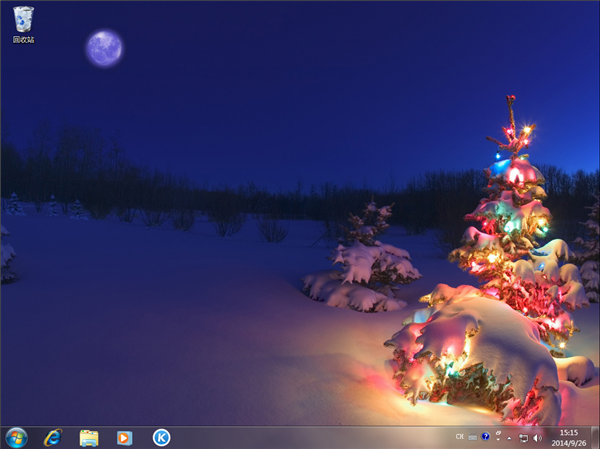600x449 pixels.
Task: Click the blue help question mark icon
Action: tap(486, 436)
